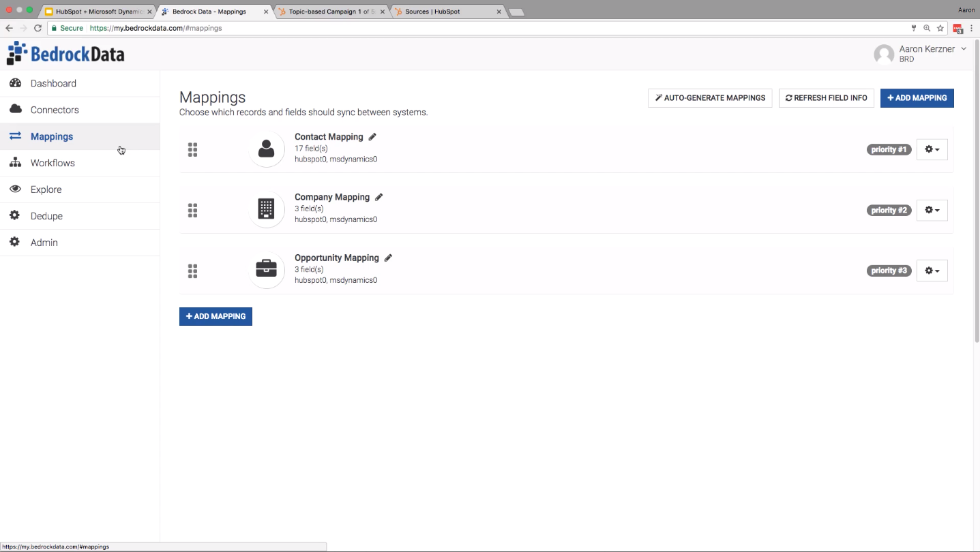Image resolution: width=980 pixels, height=552 pixels.
Task: Click the zoom magnifier icon in address bar
Action: pyautogui.click(x=927, y=28)
